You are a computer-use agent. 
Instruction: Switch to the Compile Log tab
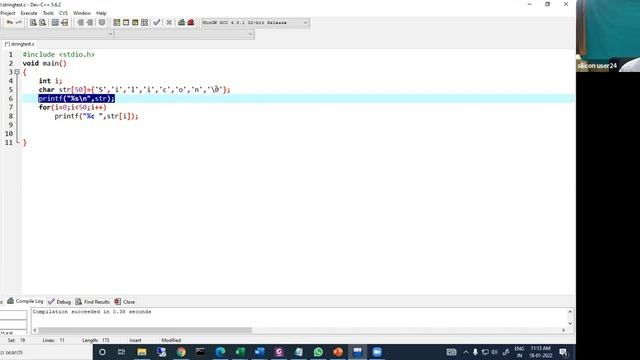[25, 301]
